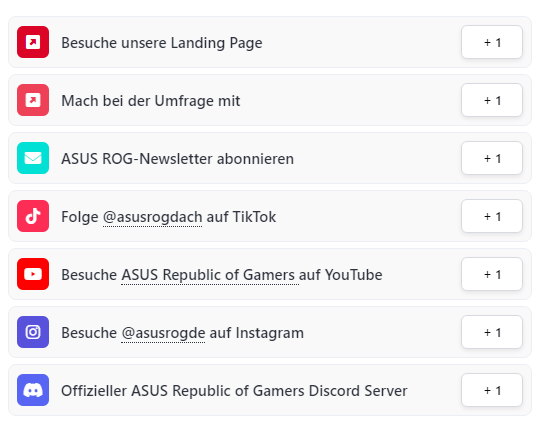Viewport: 540px width, 422px height.
Task: Click +1 button for YouTube entry
Action: tap(492, 274)
